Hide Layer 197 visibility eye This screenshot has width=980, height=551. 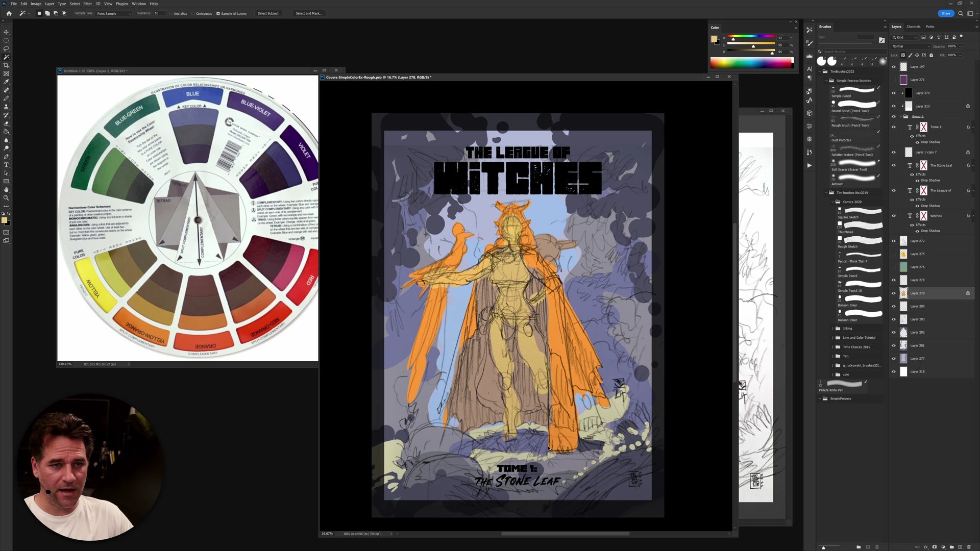pos(893,67)
